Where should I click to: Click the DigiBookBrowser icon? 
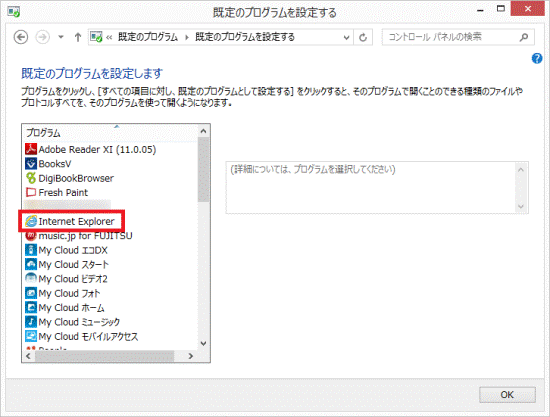31,178
